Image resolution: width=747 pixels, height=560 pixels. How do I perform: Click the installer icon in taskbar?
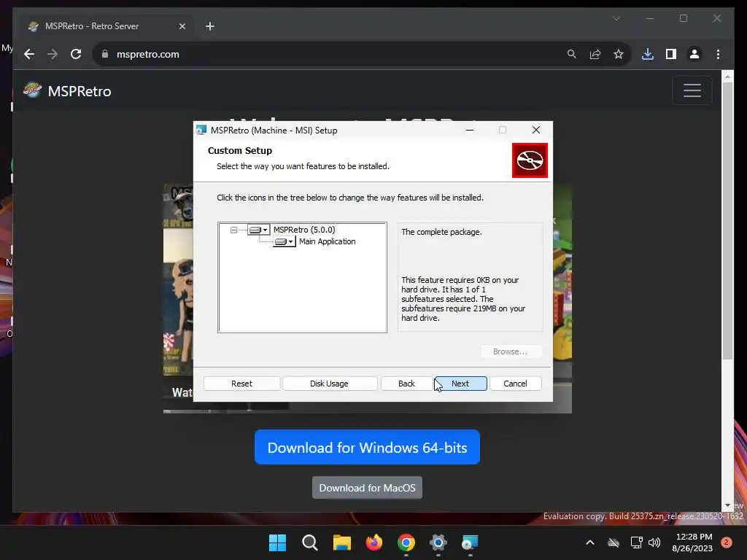click(470, 542)
